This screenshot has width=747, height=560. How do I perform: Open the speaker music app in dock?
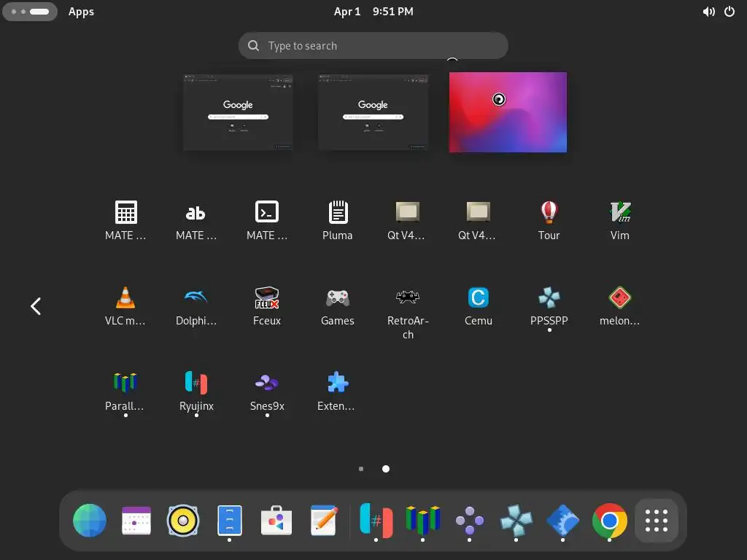coord(183,520)
